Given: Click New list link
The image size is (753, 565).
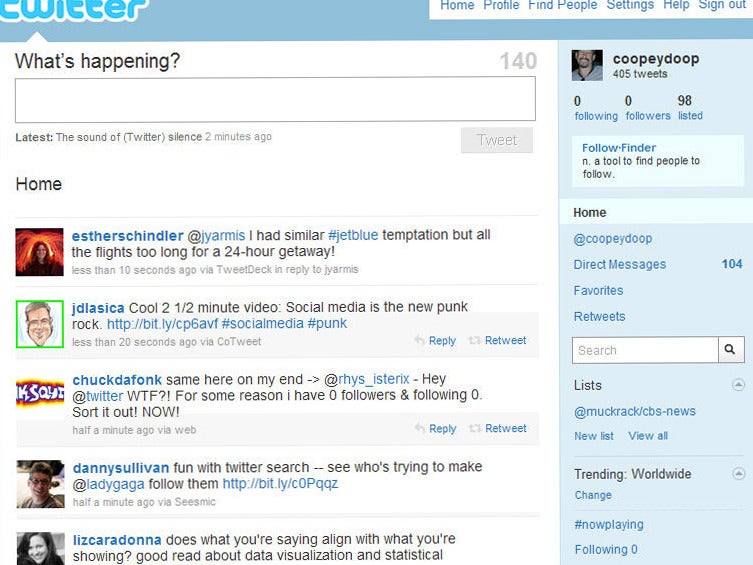Looking at the screenshot, I should [594, 436].
